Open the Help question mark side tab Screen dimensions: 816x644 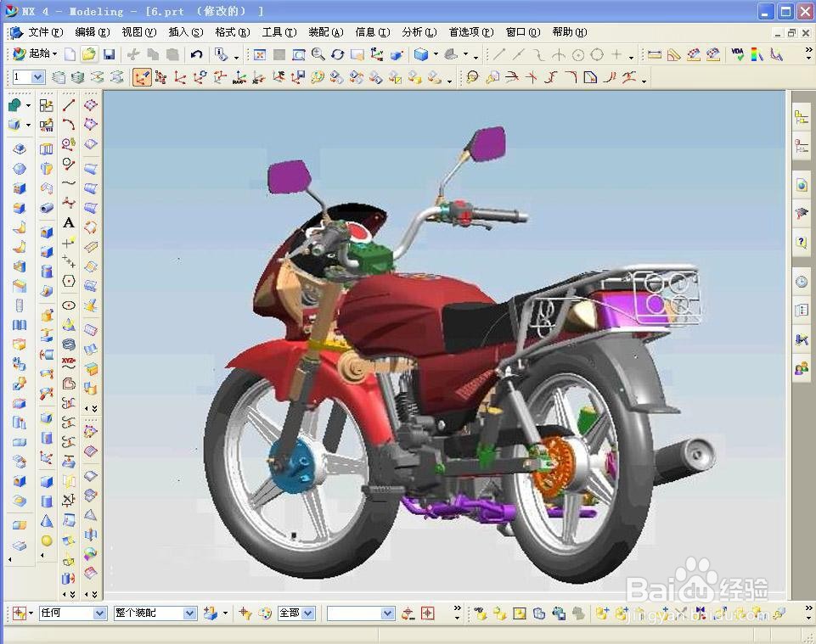(x=802, y=241)
